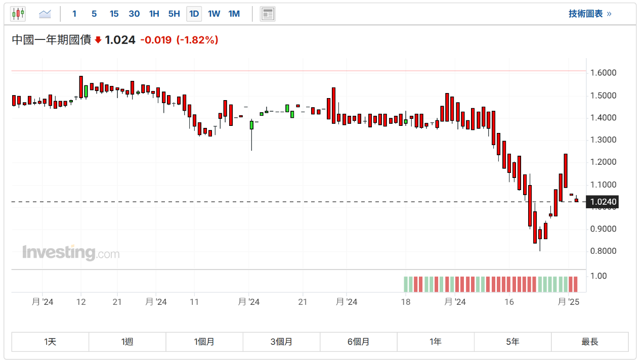
Task: Select the 1D daily interval
Action: pyautogui.click(x=194, y=14)
